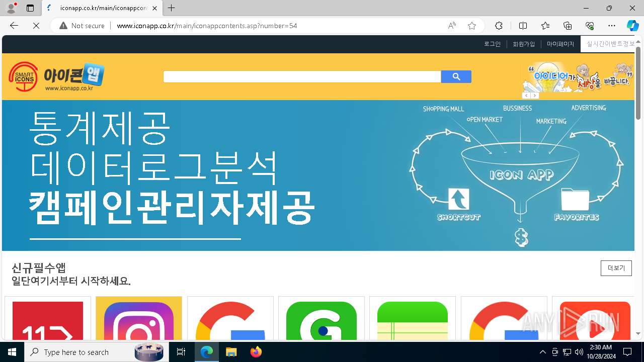Open the 실시간이벤트정보 tab
Viewport: 644px width, 362px height.
coord(608,44)
